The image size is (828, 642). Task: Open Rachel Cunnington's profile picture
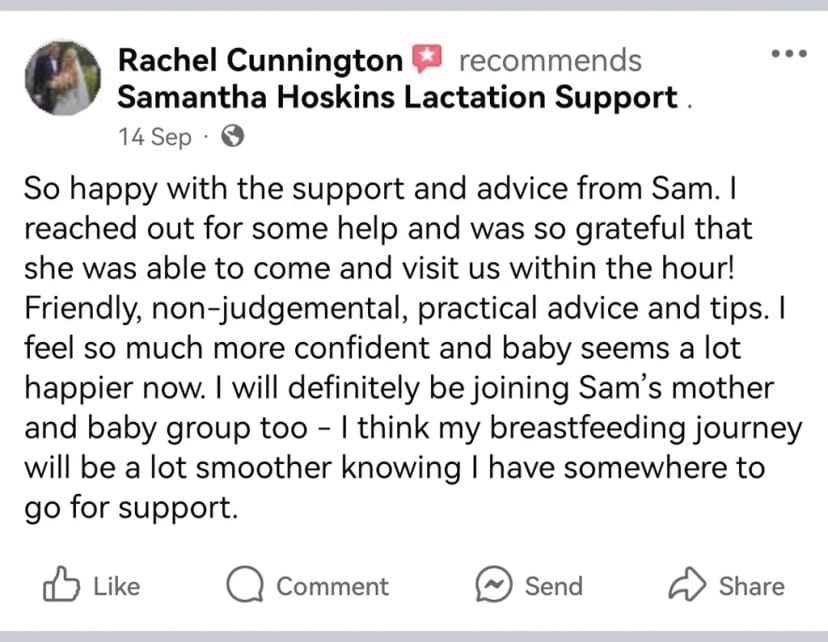tap(63, 78)
